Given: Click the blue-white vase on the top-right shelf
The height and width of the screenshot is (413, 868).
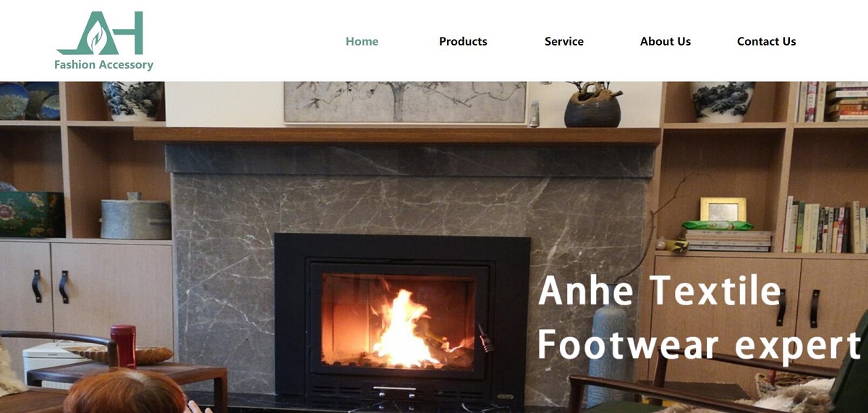Looking at the screenshot, I should 723,101.
